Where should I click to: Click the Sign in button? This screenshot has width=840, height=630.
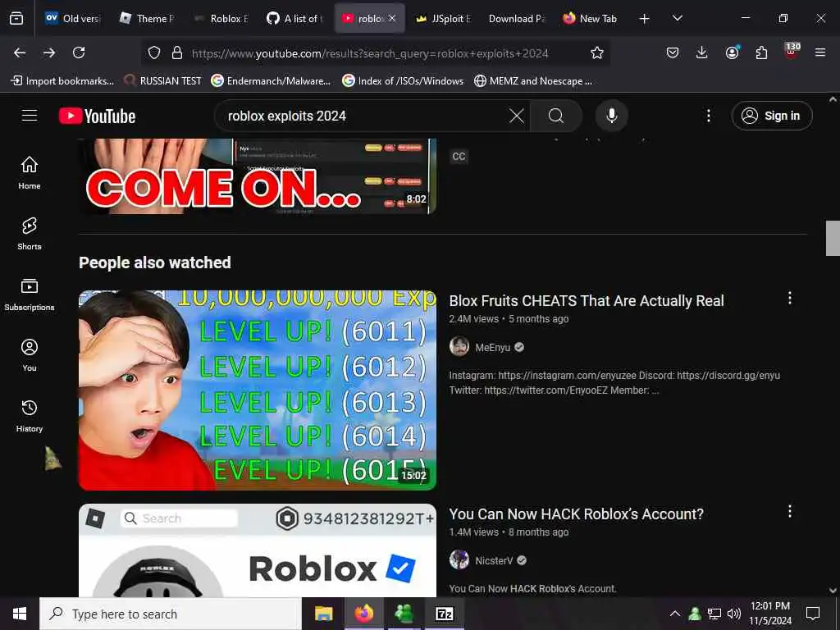pos(771,116)
